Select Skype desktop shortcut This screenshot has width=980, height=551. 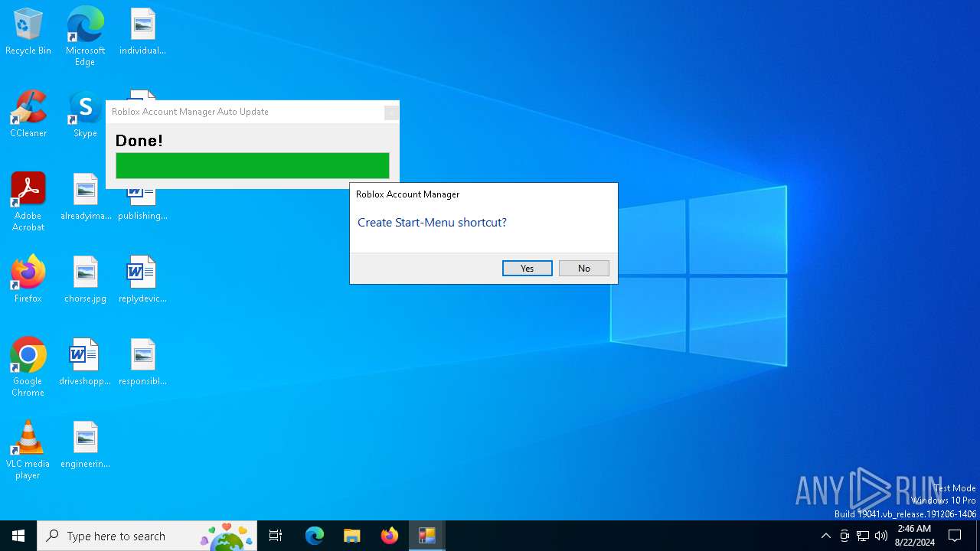click(x=85, y=115)
